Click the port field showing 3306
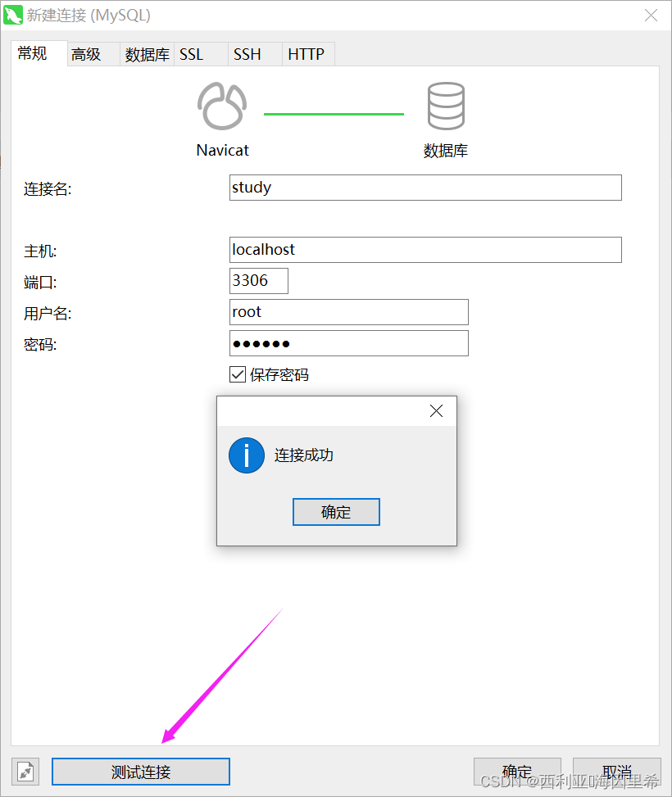 click(x=259, y=281)
